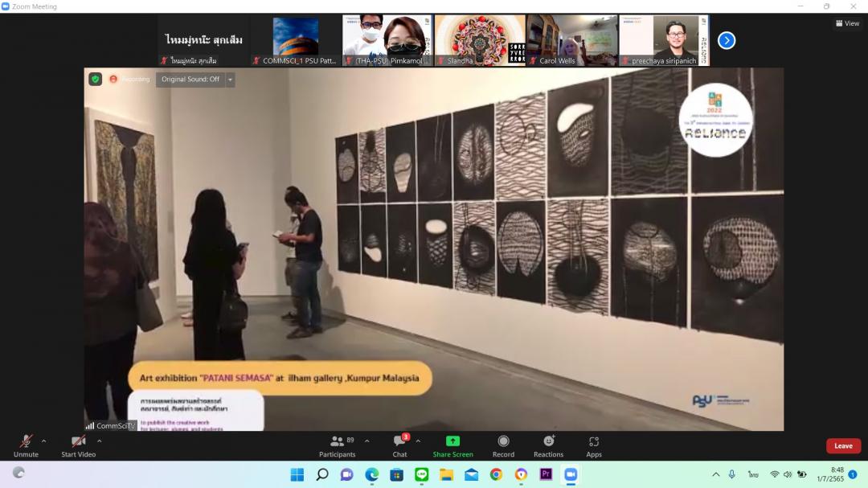Select Carol Wells video thumbnail
The image size is (868, 488).
tap(572, 40)
